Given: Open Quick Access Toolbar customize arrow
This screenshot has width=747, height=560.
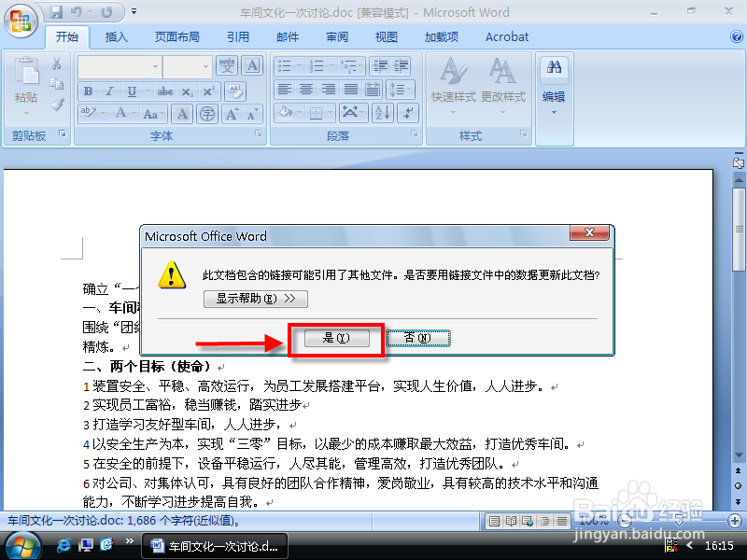Looking at the screenshot, I should tap(134, 12).
